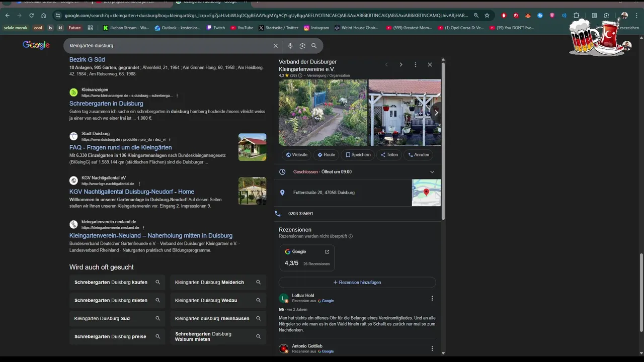Click the phone number 0203 335691
The image size is (644, 362).
pyautogui.click(x=301, y=214)
